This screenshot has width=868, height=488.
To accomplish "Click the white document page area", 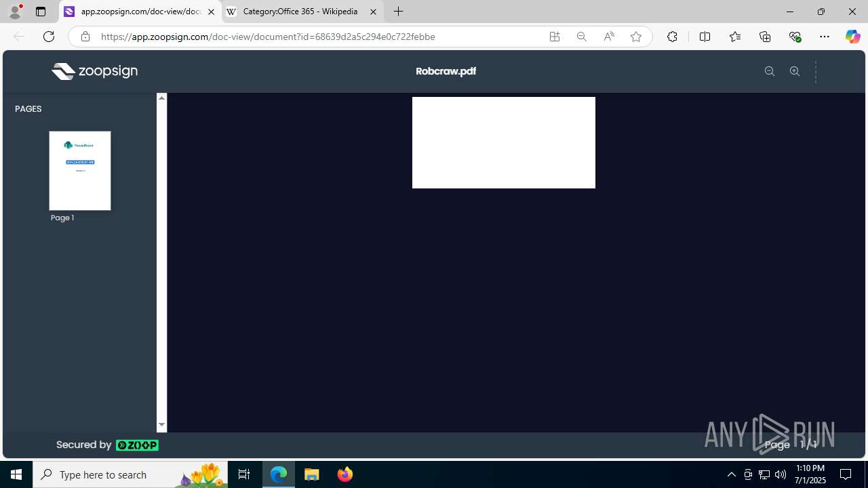I will pos(504,142).
